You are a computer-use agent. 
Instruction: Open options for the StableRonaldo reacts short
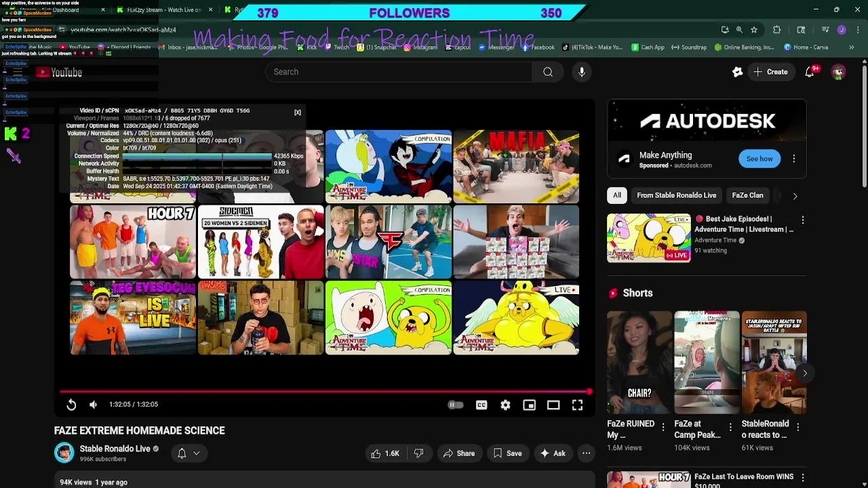(798, 427)
